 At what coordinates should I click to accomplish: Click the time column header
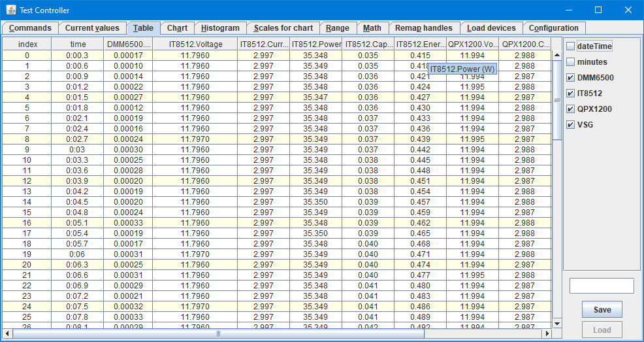pos(78,44)
